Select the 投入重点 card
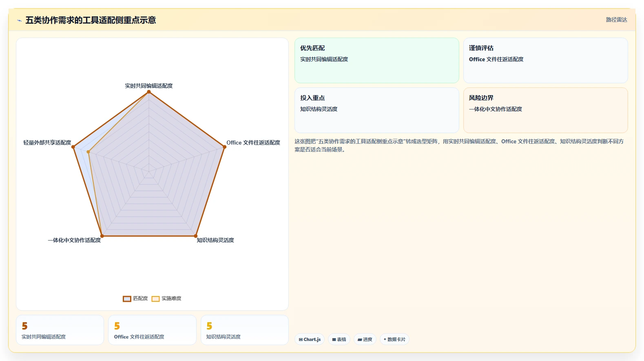 click(377, 110)
